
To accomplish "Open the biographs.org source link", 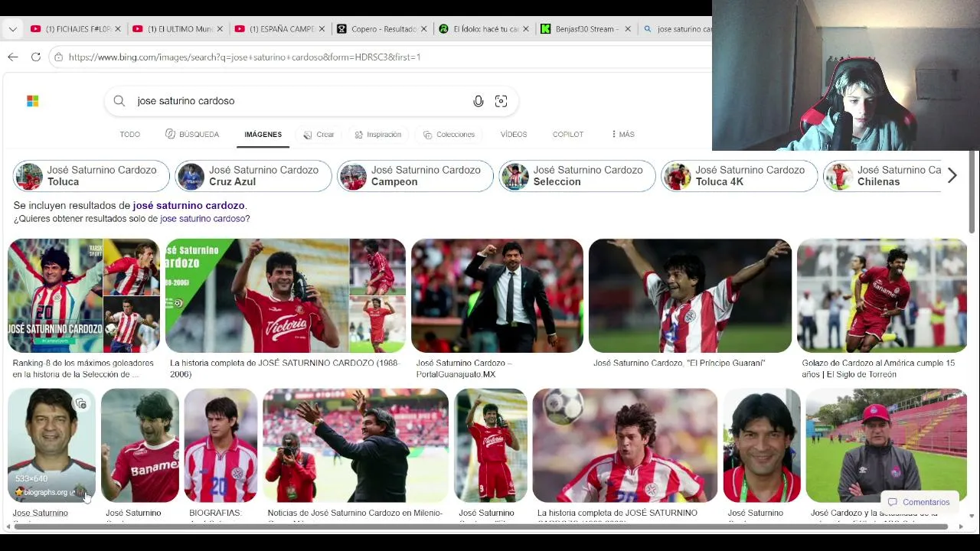I will point(47,492).
